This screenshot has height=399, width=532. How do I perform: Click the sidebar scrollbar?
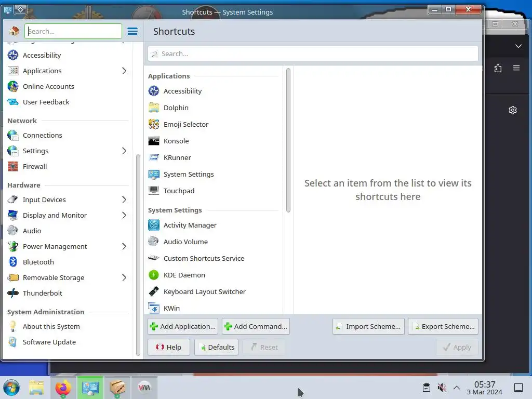click(138, 255)
